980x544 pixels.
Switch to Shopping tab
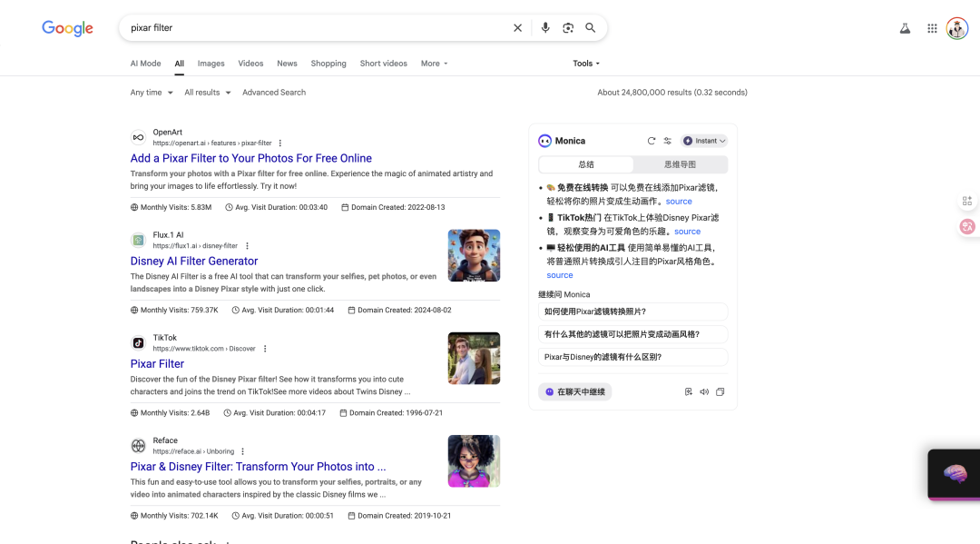pos(328,64)
